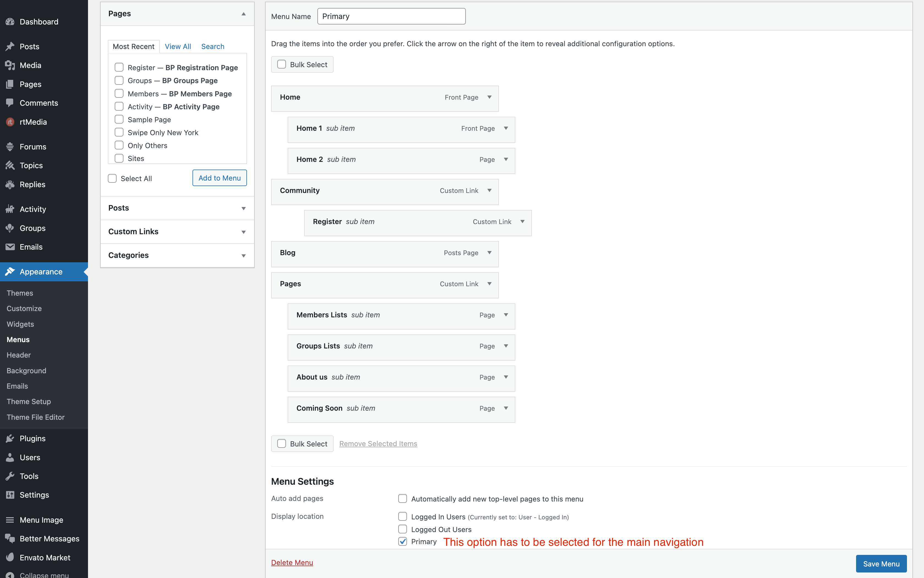Check Members — BP Members Page checkbox

[119, 93]
